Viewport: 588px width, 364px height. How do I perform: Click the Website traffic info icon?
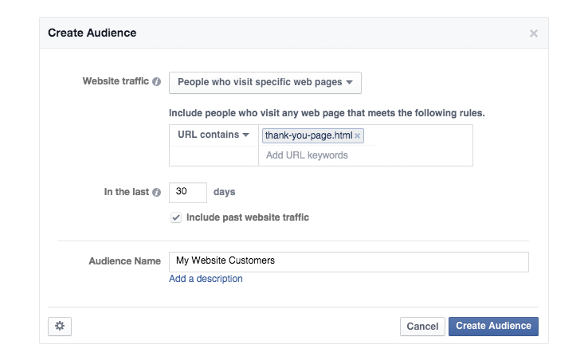click(x=157, y=82)
